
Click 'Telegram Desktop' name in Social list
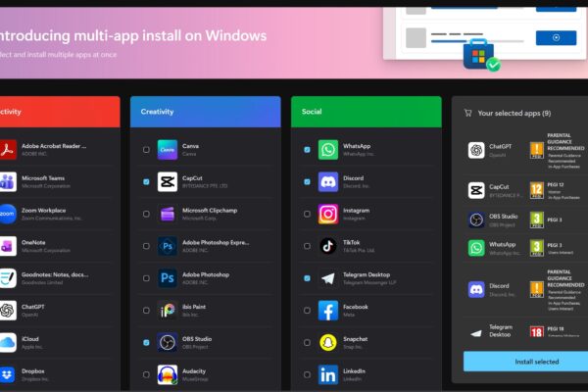(367, 274)
